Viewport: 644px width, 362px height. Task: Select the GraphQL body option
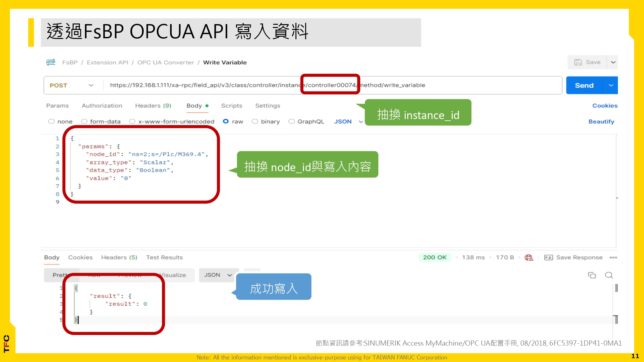pyautogui.click(x=291, y=121)
